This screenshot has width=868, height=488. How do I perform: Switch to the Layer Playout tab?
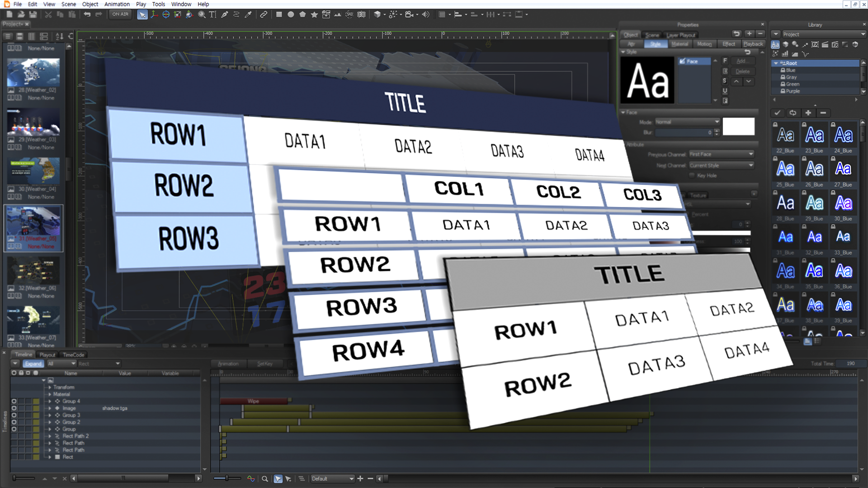[681, 35]
